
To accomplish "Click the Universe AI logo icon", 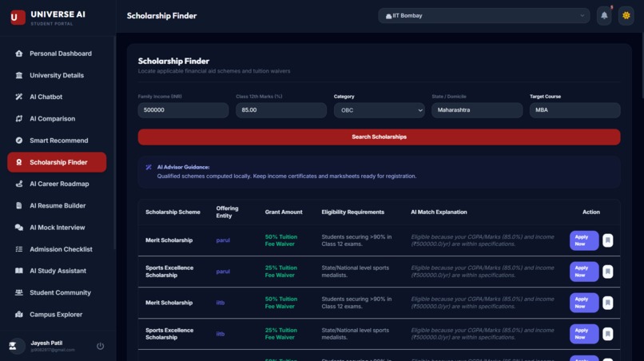I will pyautogui.click(x=18, y=18).
